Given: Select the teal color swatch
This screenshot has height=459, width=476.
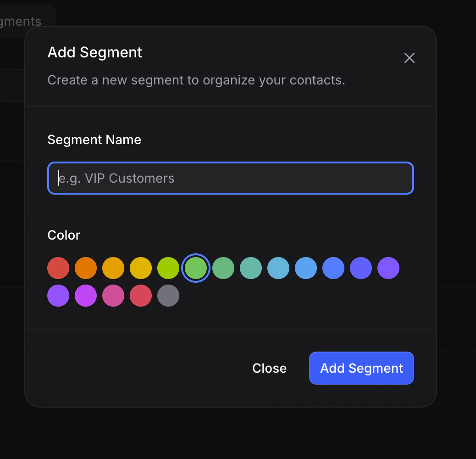Looking at the screenshot, I should click(251, 268).
